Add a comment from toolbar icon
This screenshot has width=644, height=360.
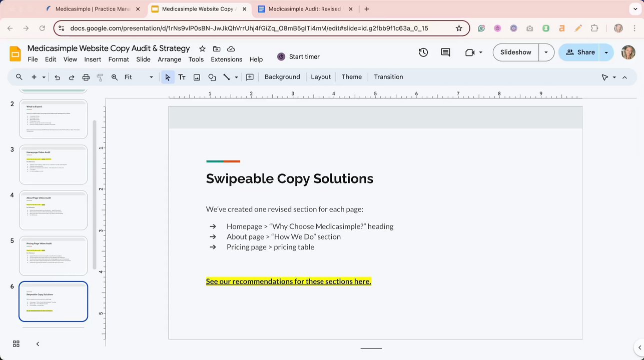(250, 77)
